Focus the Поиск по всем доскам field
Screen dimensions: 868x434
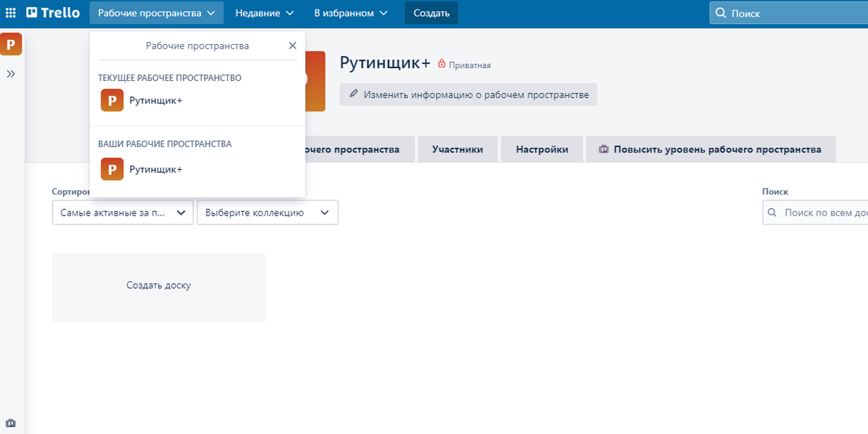[x=815, y=213]
